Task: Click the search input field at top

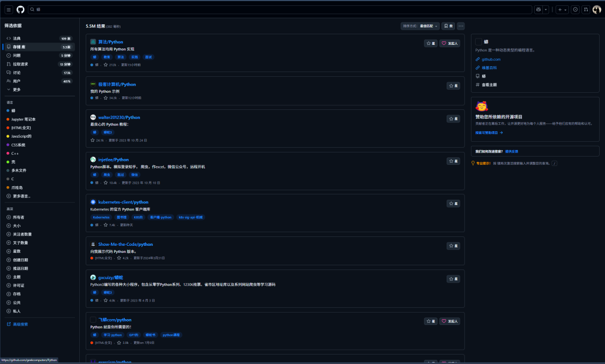Action: point(278,9)
